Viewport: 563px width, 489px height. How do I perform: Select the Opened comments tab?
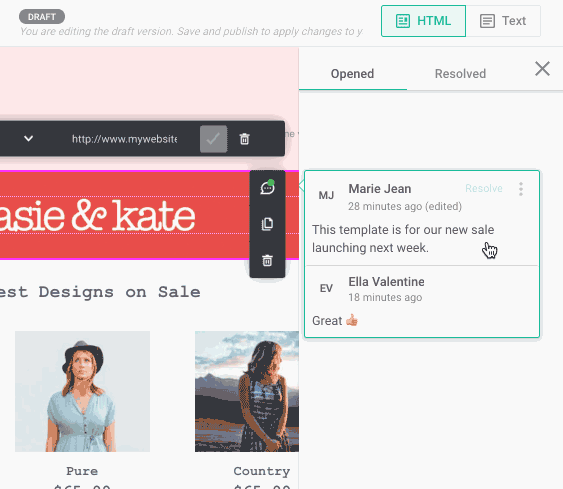352,74
